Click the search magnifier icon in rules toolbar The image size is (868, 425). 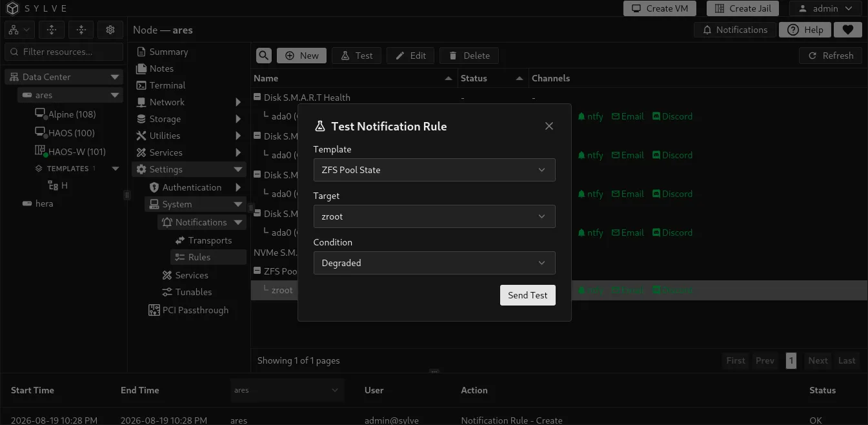[x=263, y=56]
